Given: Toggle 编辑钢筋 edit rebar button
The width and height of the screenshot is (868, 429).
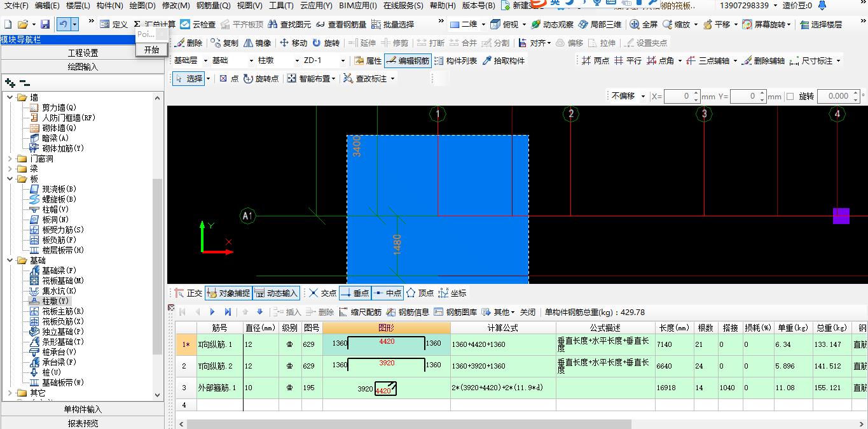Looking at the screenshot, I should pos(408,60).
